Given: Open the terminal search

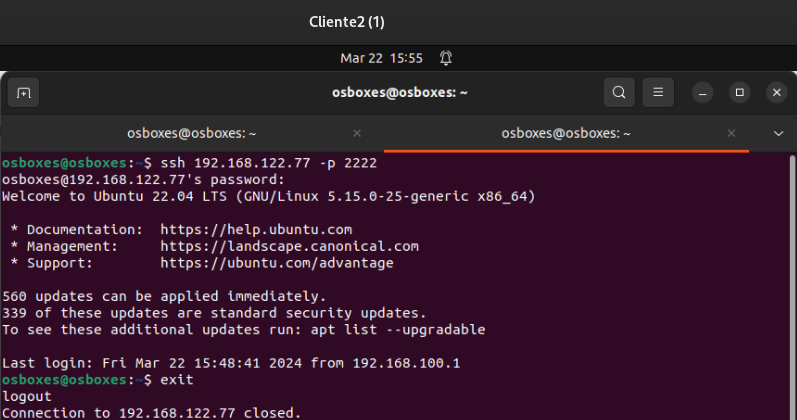Looking at the screenshot, I should pos(619,93).
